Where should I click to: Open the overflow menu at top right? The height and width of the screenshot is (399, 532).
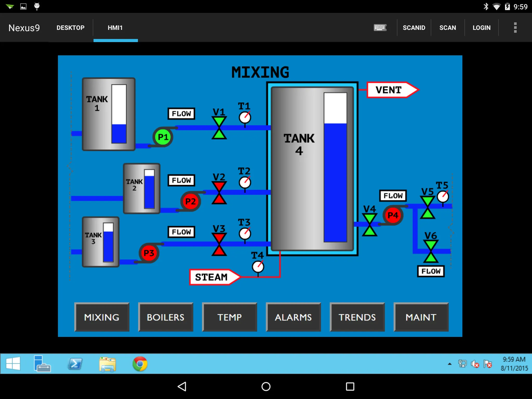pos(515,28)
